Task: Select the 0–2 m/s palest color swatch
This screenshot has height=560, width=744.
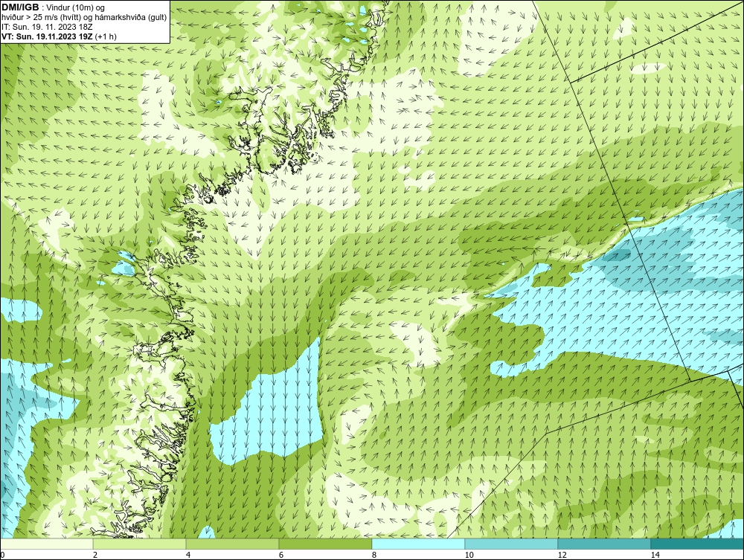Action: (x=46, y=544)
